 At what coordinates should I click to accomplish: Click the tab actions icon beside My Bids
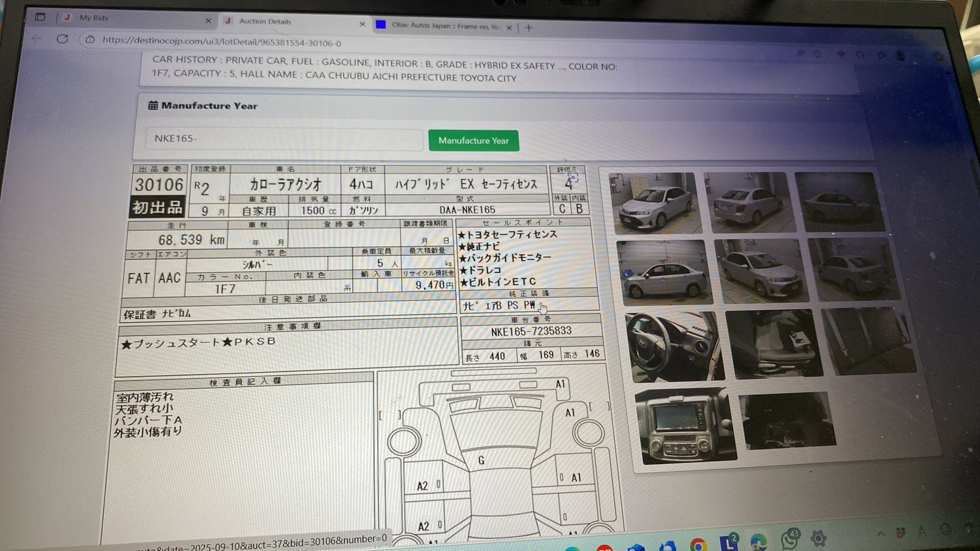click(x=40, y=17)
